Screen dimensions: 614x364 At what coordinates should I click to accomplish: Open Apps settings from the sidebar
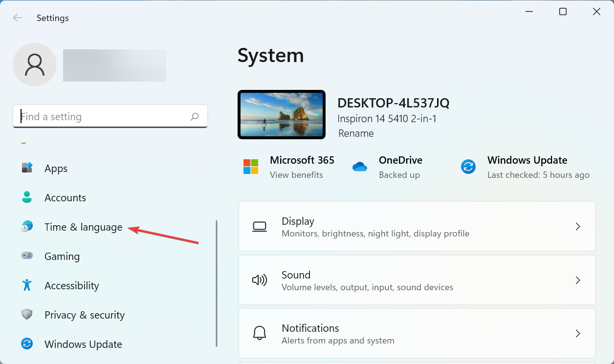tap(55, 168)
